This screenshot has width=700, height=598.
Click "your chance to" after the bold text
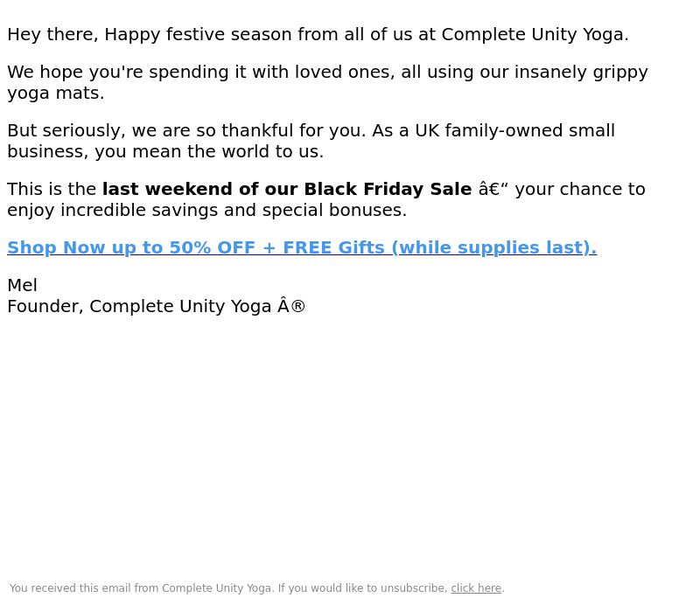coord(579,189)
